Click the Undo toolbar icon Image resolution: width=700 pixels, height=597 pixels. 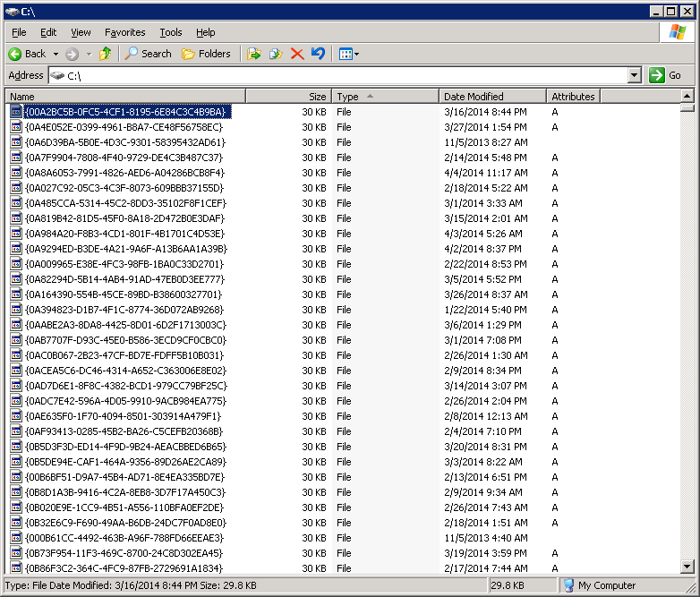click(x=319, y=54)
